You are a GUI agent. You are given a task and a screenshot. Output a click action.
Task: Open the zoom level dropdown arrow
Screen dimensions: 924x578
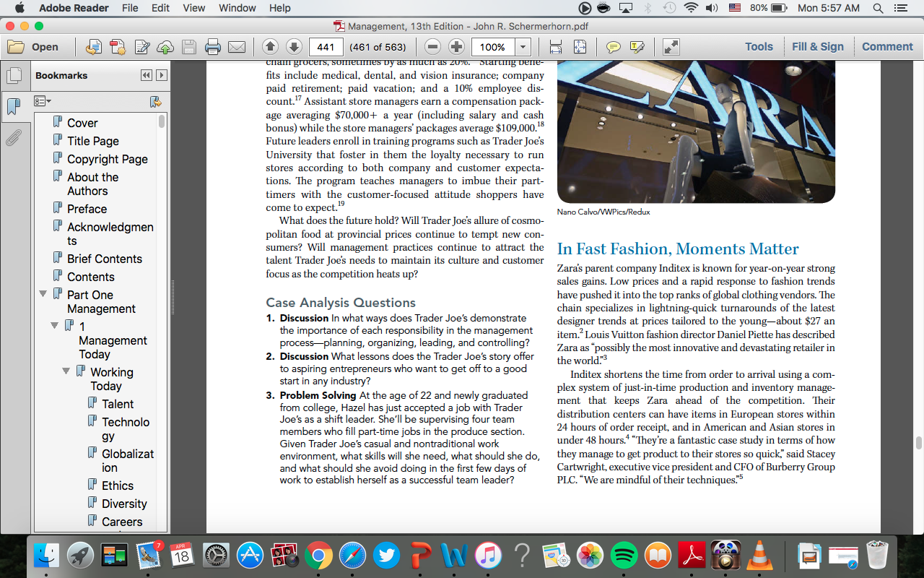point(523,47)
